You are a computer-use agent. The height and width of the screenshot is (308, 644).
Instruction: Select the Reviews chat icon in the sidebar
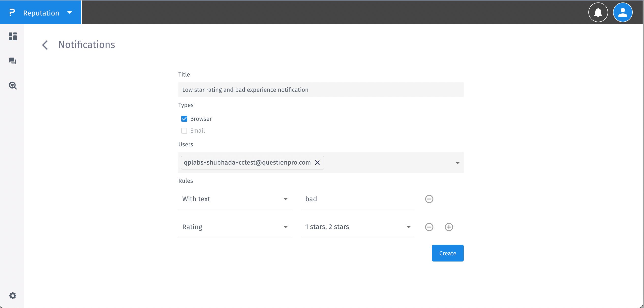coord(13,61)
